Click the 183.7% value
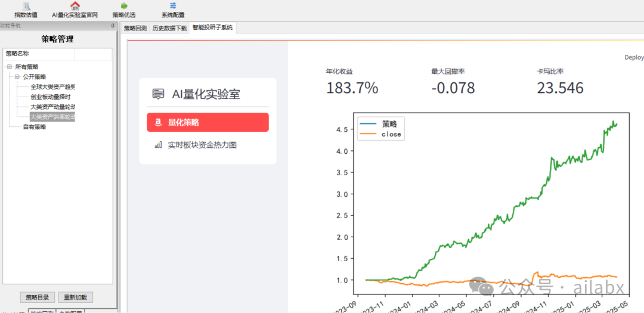 tap(352, 88)
